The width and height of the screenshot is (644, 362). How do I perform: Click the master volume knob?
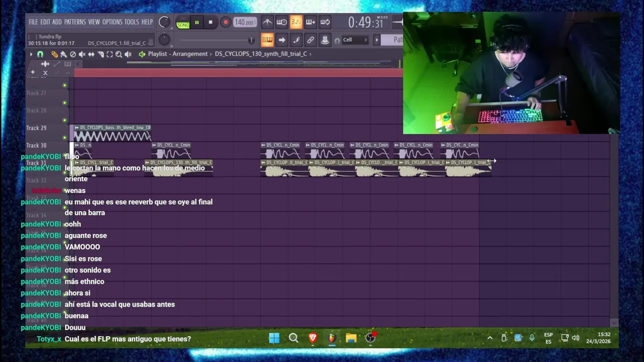164,22
